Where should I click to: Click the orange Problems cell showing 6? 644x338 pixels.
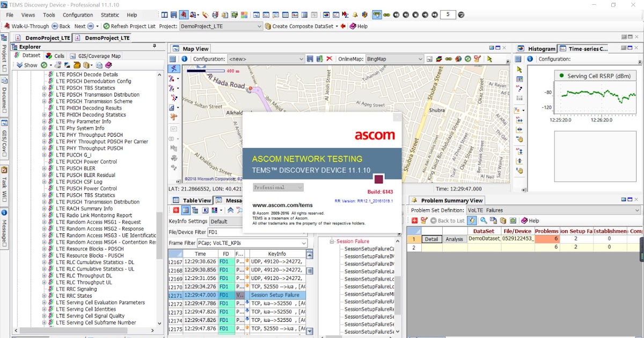547,239
